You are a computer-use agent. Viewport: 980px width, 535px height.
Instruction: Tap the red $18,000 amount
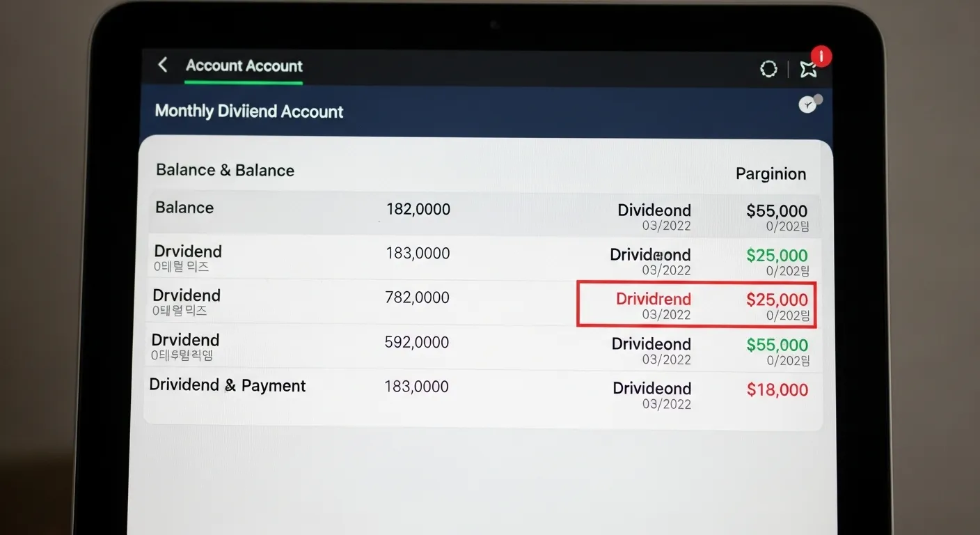(777, 390)
